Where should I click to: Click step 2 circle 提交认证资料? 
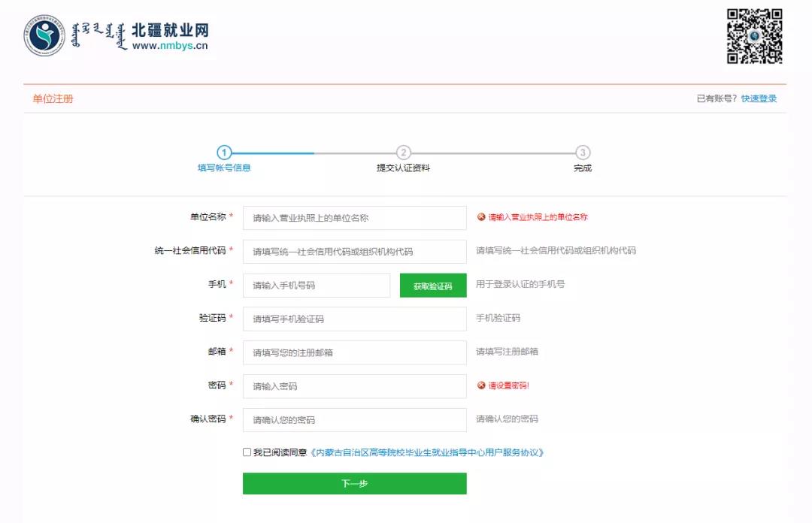[404, 153]
